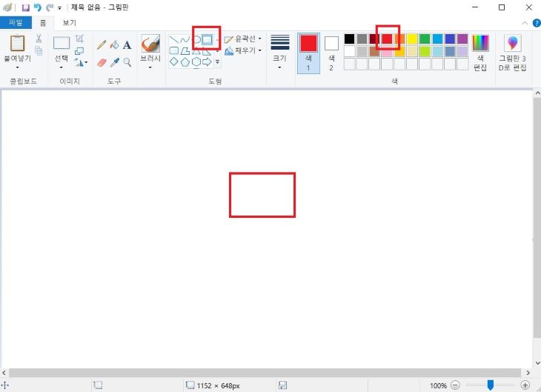Collapse the ribbon with the chevron
This screenshot has height=392, width=541.
tap(525, 23)
